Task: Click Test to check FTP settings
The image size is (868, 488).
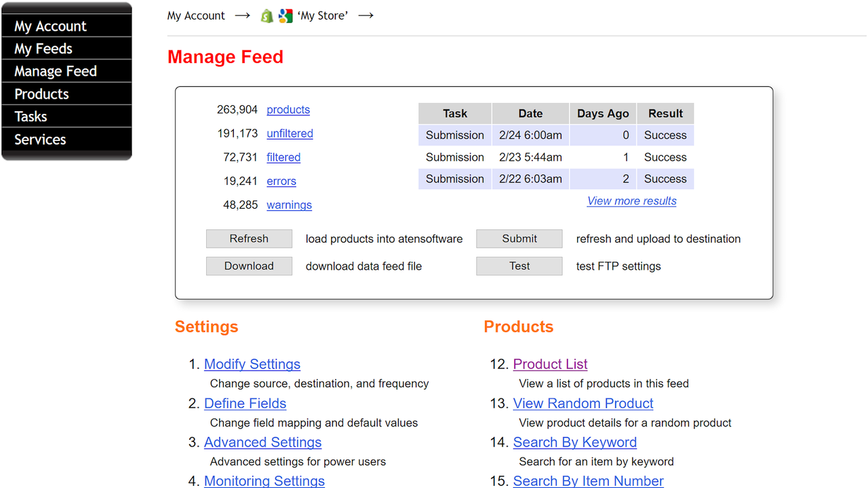Action: click(519, 266)
